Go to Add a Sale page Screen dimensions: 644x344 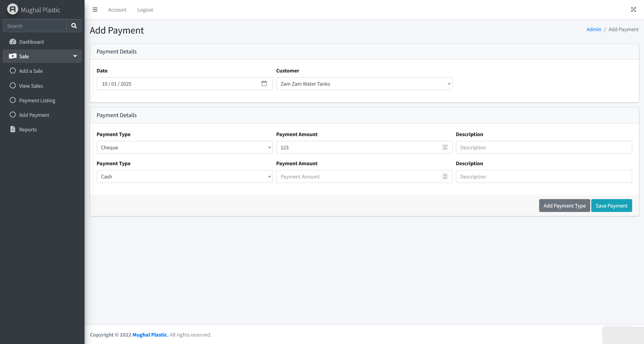(31, 71)
